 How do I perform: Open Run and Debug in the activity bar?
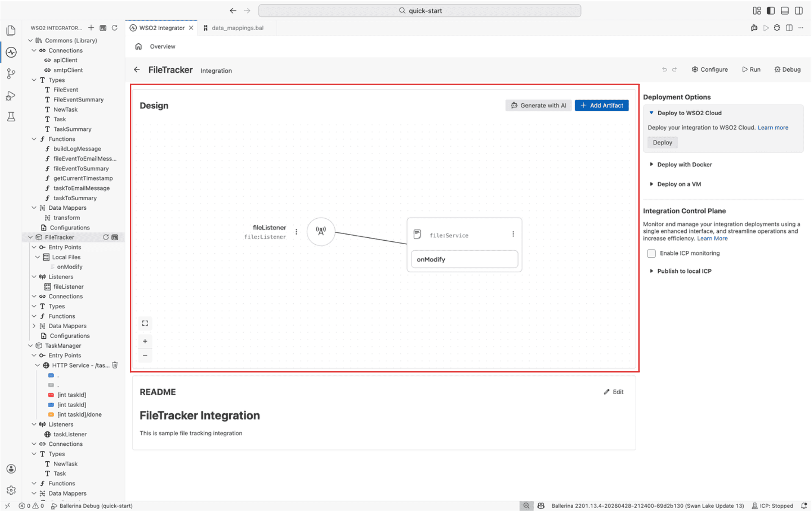[11, 96]
